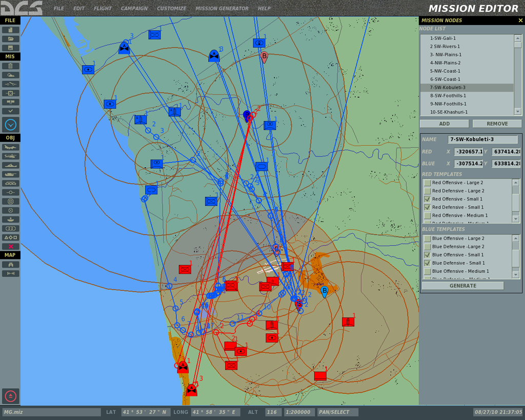
Task: Select the ship group placement tool
Action: (x=10, y=165)
